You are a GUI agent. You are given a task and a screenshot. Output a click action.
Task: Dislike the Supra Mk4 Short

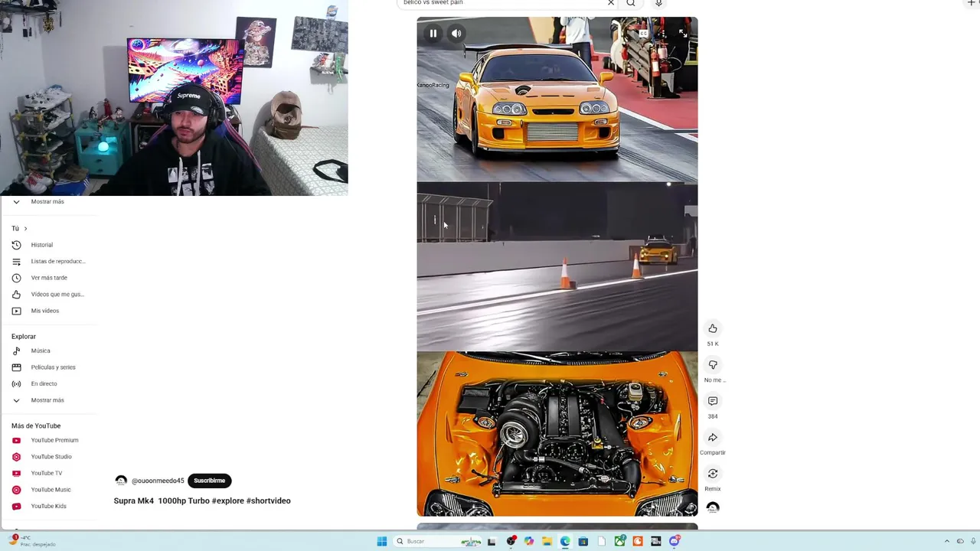coord(713,365)
